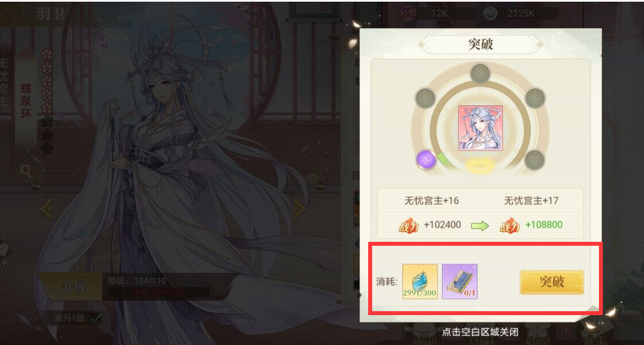Select the lower-right gray breakthrough node
644x345 pixels.
click(535, 159)
